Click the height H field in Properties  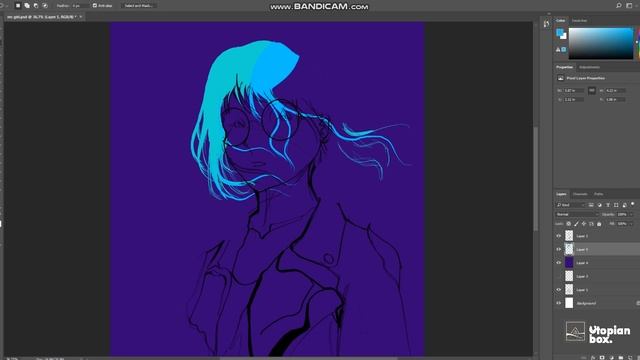click(615, 90)
